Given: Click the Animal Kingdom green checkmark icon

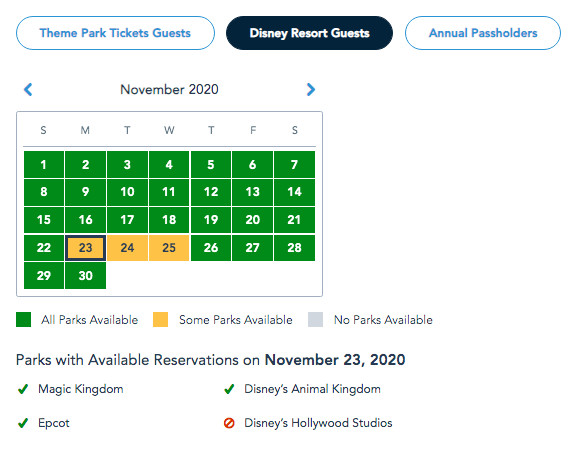Looking at the screenshot, I should click(229, 389).
